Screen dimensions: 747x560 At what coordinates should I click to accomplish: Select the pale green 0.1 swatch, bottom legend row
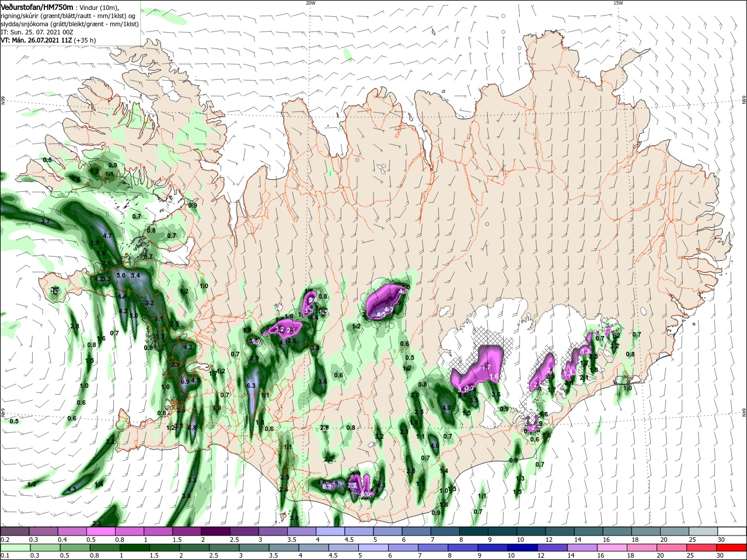[x=15, y=547]
